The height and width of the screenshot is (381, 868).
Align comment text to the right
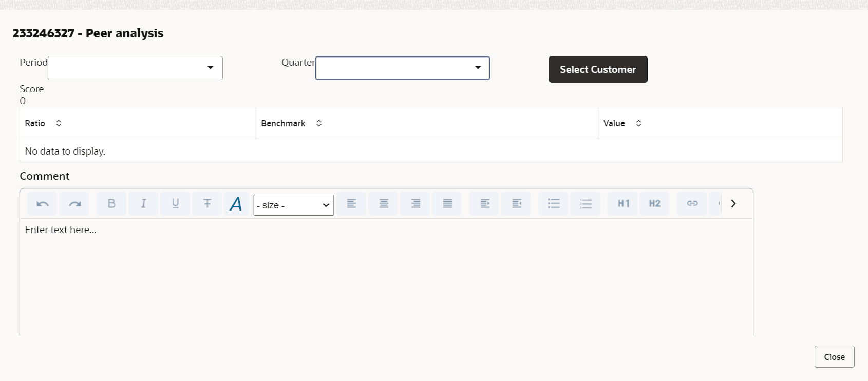click(x=416, y=204)
